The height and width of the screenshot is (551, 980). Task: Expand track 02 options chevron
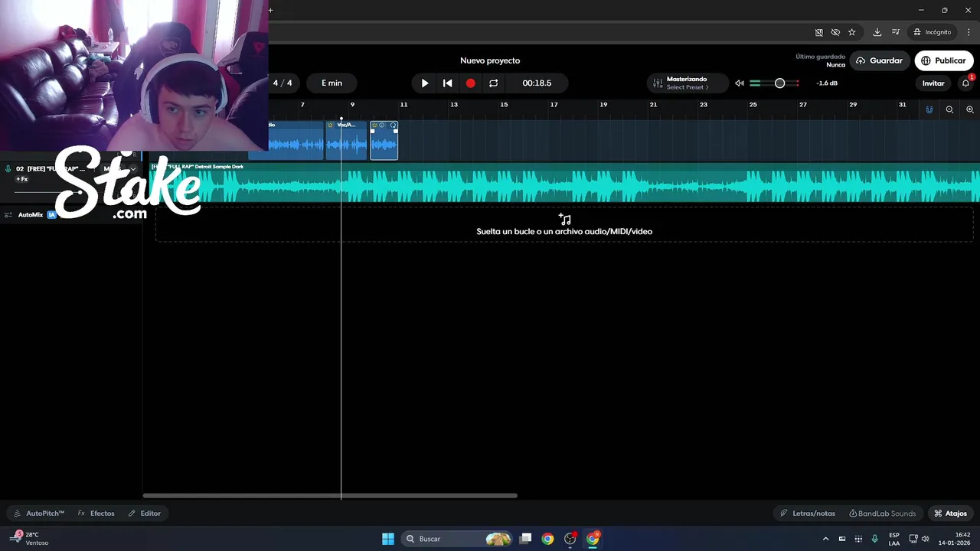133,169
